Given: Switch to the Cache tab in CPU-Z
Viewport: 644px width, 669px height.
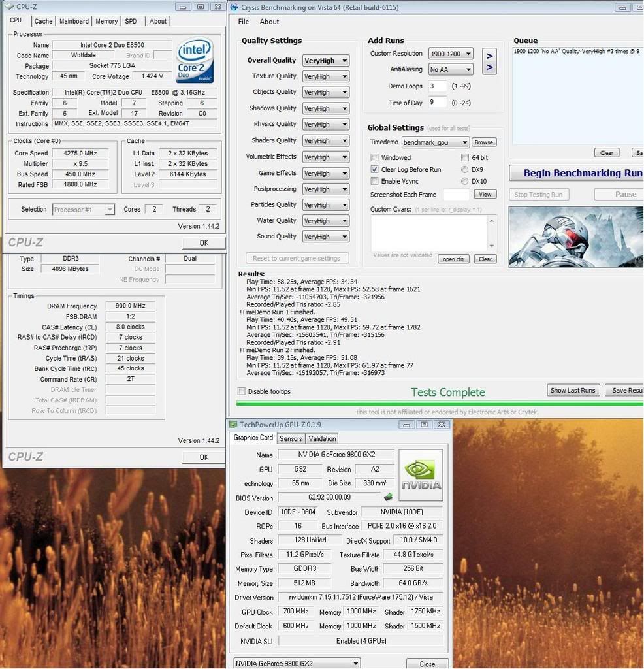Looking at the screenshot, I should pyautogui.click(x=43, y=21).
